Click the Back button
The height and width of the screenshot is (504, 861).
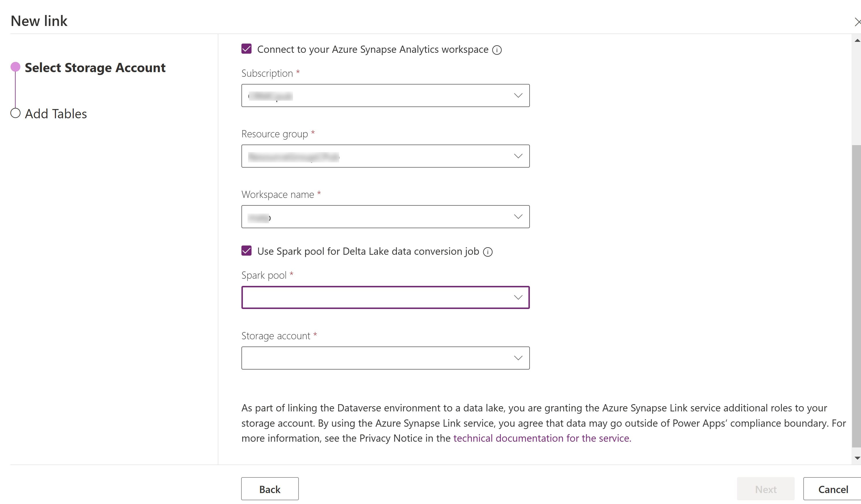point(270,489)
